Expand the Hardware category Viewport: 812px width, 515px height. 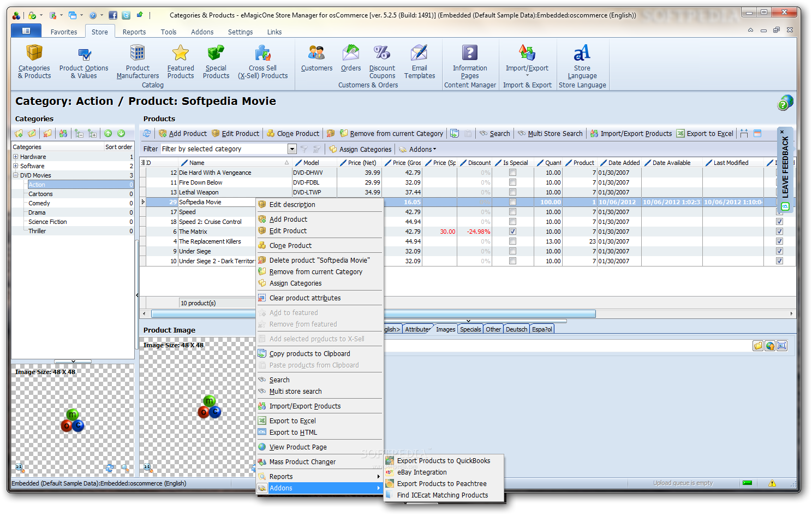pyautogui.click(x=16, y=157)
